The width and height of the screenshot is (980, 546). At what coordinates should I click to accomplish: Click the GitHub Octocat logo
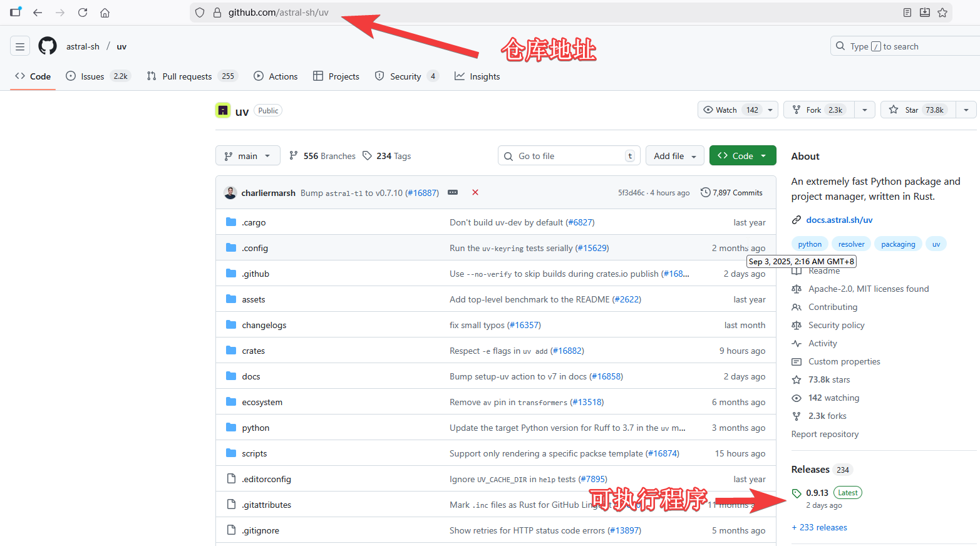pyautogui.click(x=48, y=46)
